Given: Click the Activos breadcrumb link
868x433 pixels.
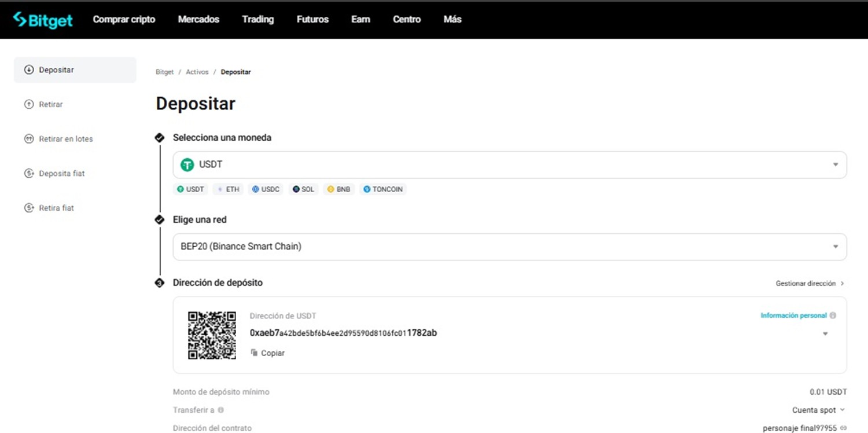Looking at the screenshot, I should (x=197, y=72).
